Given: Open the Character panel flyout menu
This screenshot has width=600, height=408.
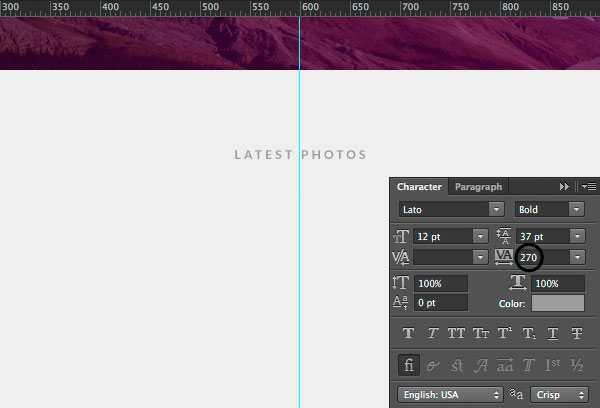Looking at the screenshot, I should 589,186.
